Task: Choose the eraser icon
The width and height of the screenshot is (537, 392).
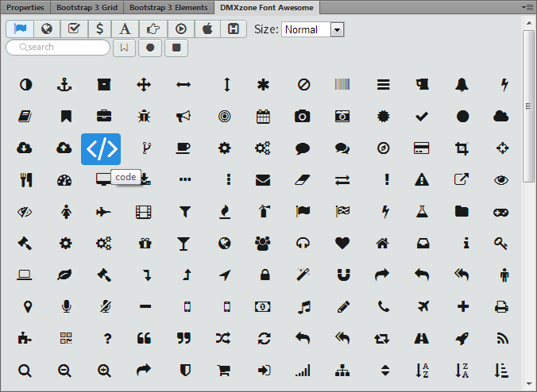Action: pos(303,180)
